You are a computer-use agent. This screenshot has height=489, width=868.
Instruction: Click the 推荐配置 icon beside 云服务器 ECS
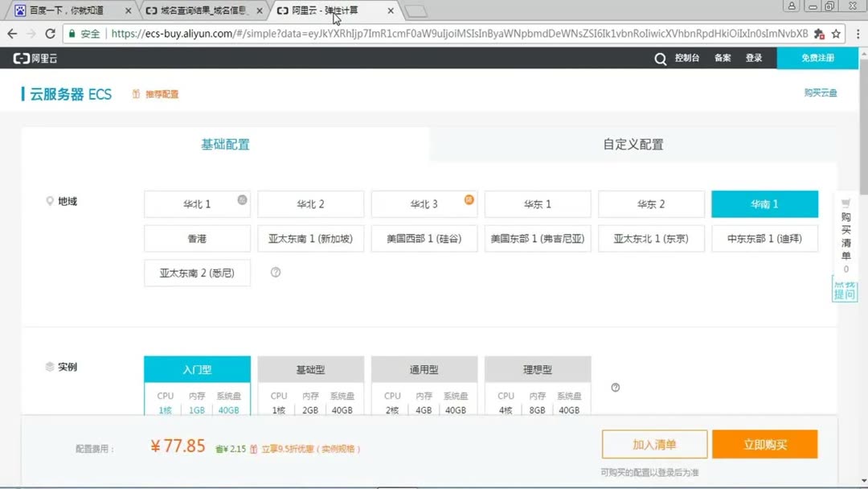point(135,93)
